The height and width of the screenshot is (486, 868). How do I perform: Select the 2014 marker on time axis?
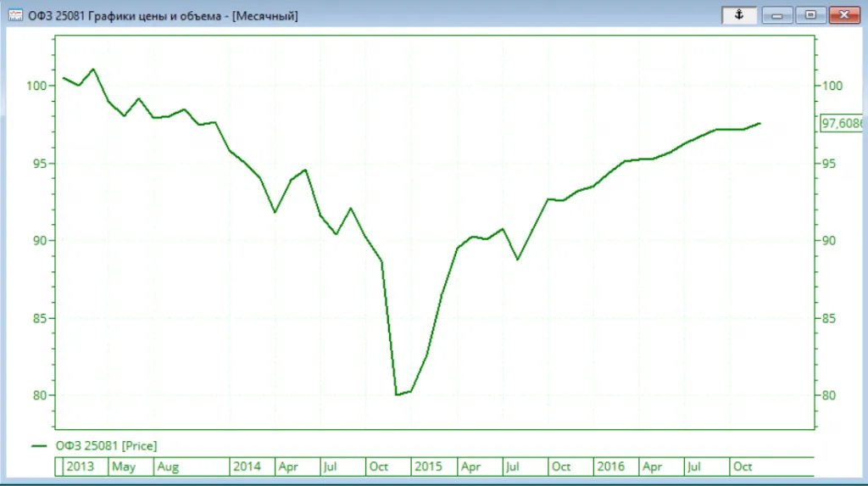pos(247,466)
